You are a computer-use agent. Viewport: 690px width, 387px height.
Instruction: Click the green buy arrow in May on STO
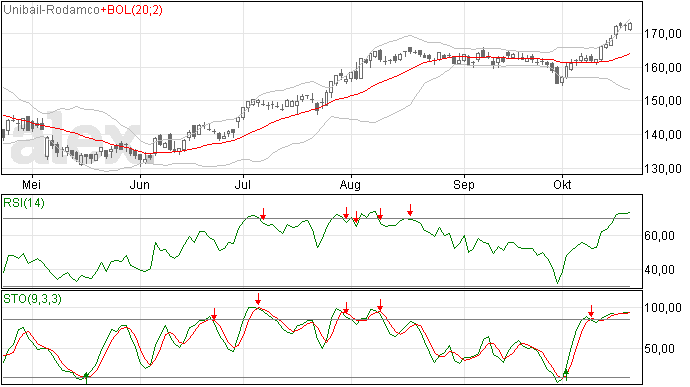(x=86, y=379)
